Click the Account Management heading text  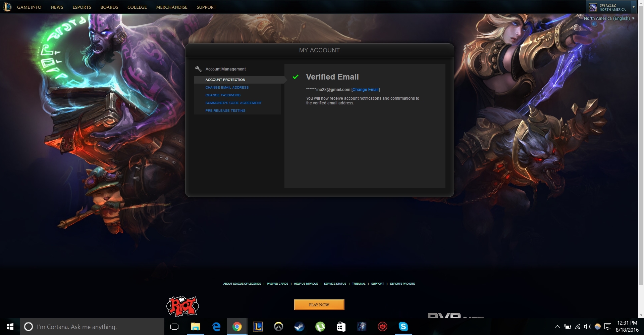click(x=225, y=69)
